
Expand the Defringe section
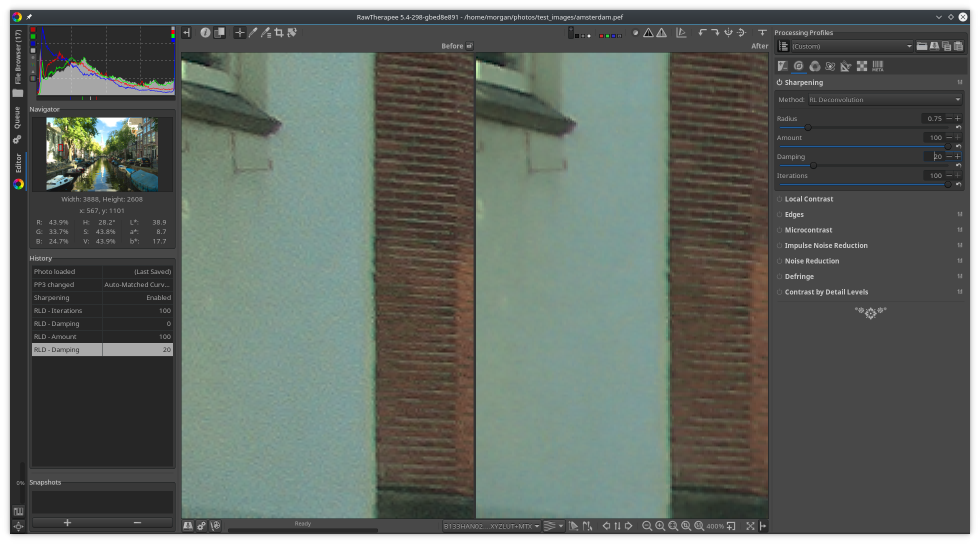[799, 276]
